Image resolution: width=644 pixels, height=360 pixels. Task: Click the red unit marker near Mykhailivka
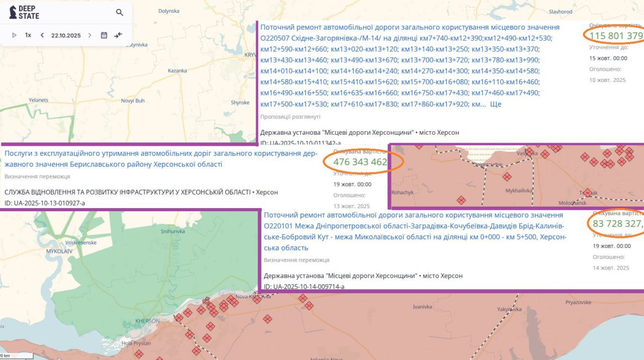507,177
